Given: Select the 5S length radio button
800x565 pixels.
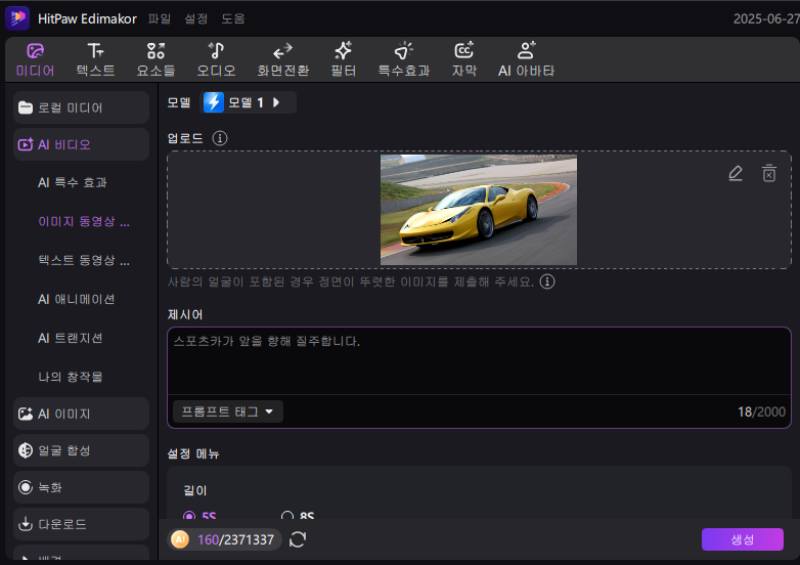Looking at the screenshot, I should tap(189, 517).
